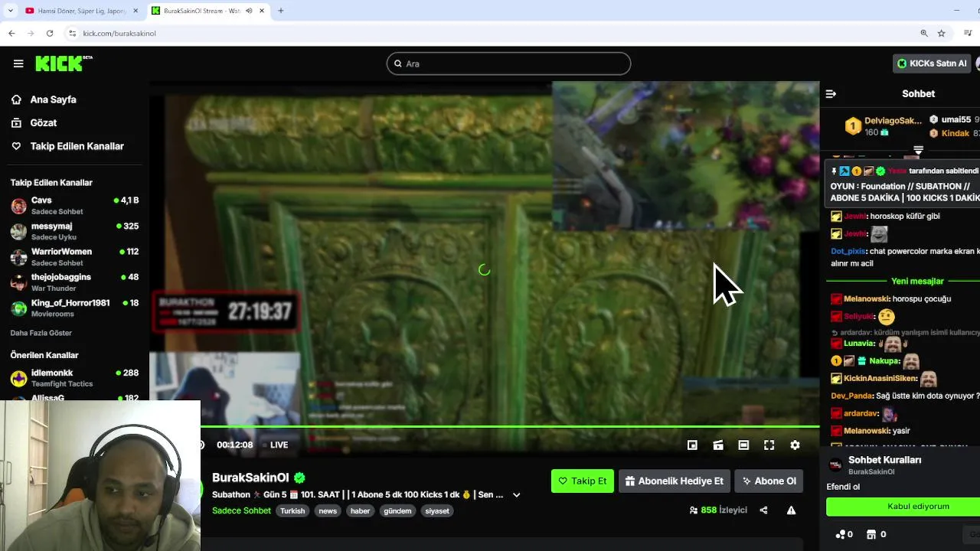This screenshot has height=551, width=980.
Task: Click username Dev_Panda in chat
Action: [x=851, y=396]
